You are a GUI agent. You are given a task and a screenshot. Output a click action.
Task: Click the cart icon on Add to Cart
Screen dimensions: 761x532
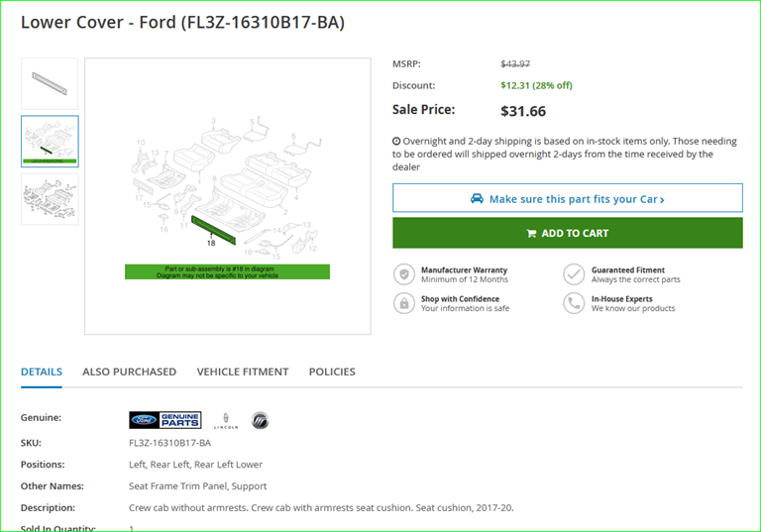(531, 234)
